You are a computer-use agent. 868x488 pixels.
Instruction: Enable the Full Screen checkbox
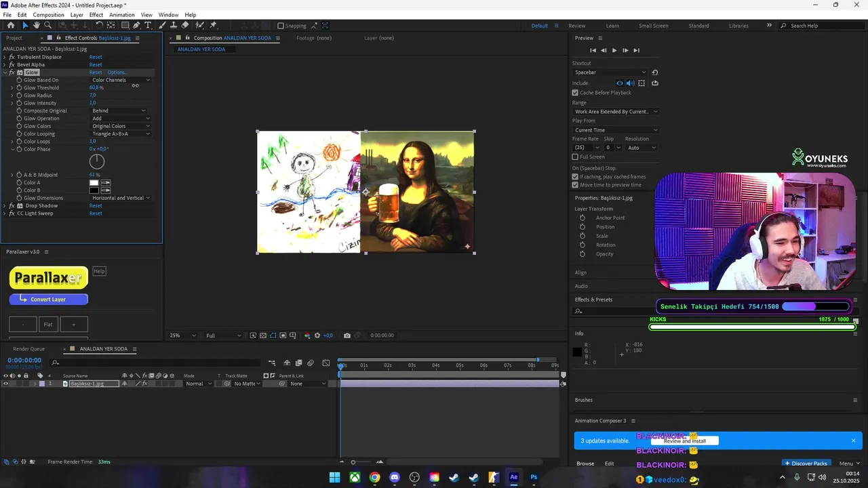click(575, 157)
